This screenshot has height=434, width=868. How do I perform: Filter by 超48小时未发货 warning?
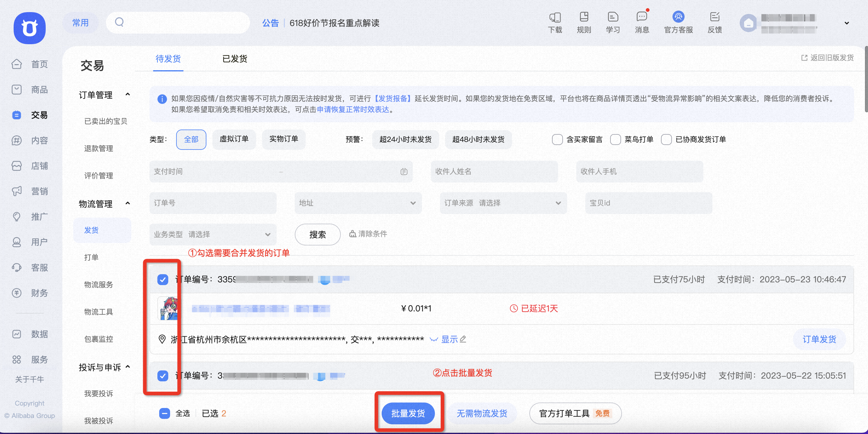478,140
